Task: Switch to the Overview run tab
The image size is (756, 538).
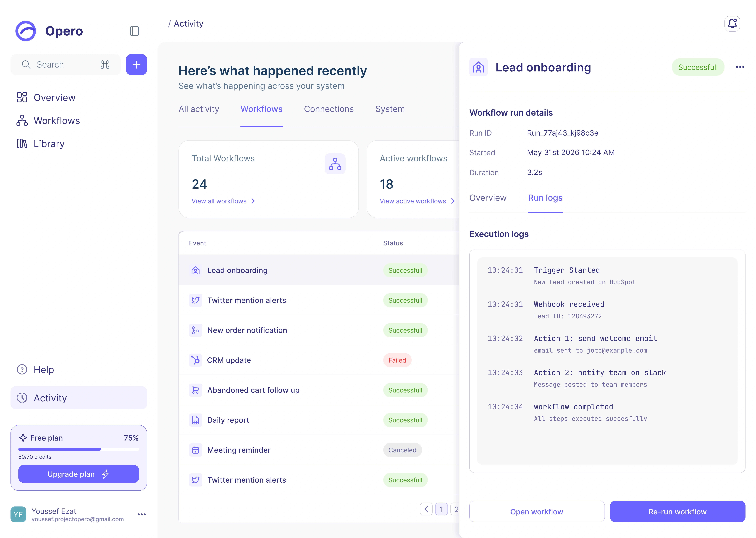Action: (488, 198)
